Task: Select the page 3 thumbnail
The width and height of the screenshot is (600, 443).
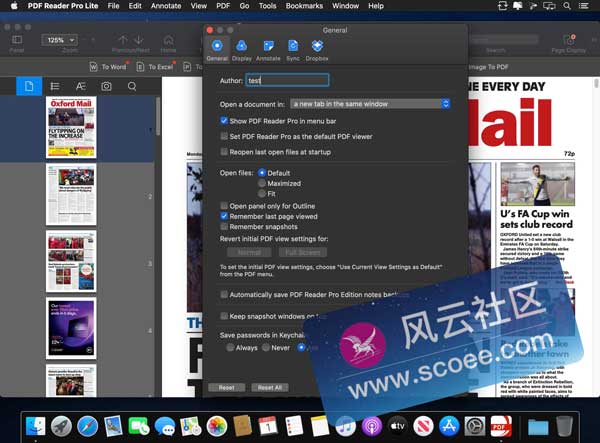Action: [x=71, y=261]
